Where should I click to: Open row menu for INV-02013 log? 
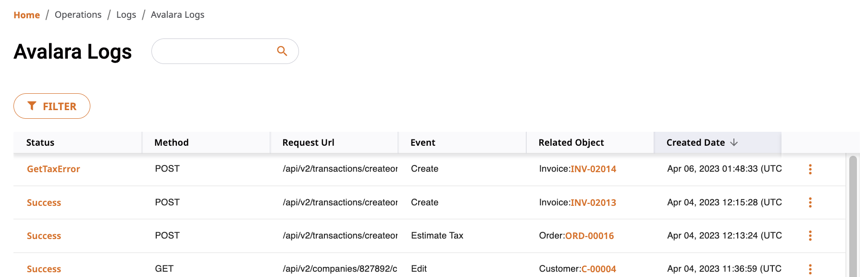tap(810, 202)
